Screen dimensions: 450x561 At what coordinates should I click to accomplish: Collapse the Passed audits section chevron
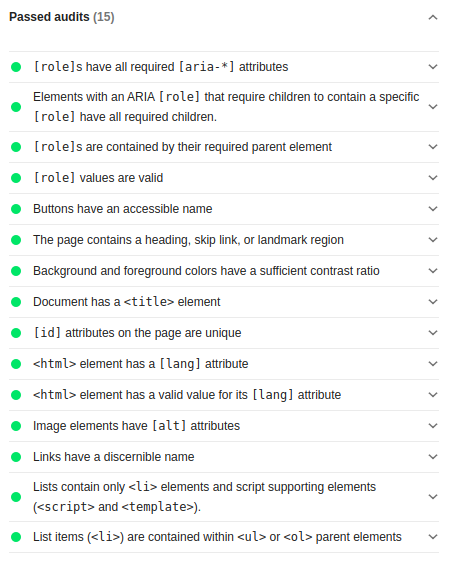tap(433, 17)
